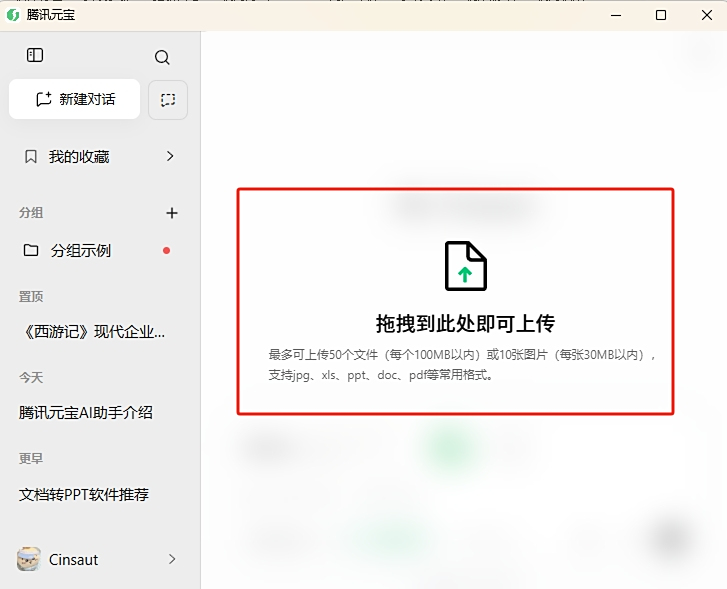Click the Cinsaut profile avatar
Screen dimensions: 727x589
(x=29, y=559)
